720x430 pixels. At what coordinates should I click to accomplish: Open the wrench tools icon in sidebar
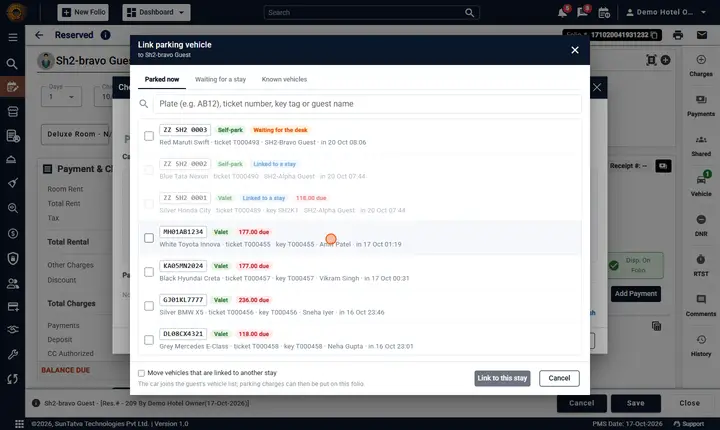click(x=12, y=354)
